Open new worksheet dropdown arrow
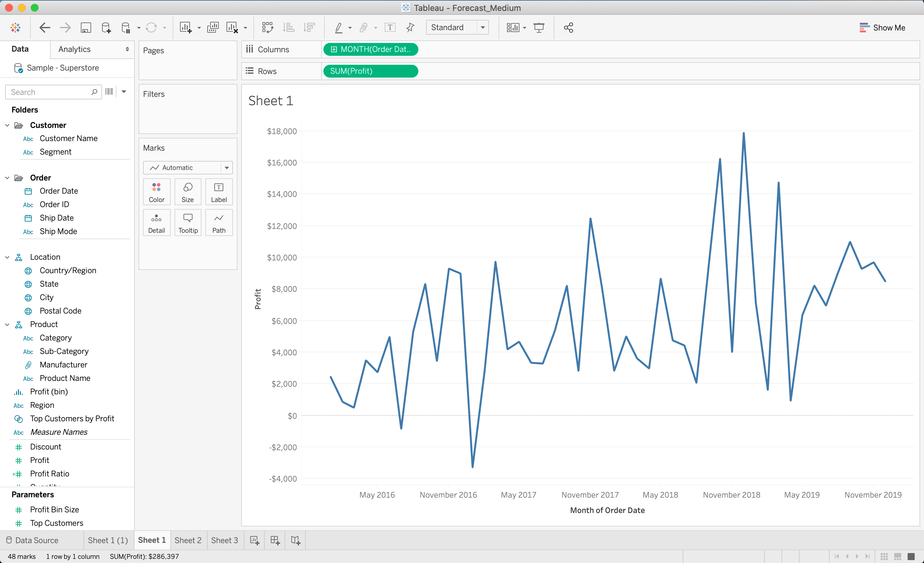The image size is (924, 563). tap(199, 28)
